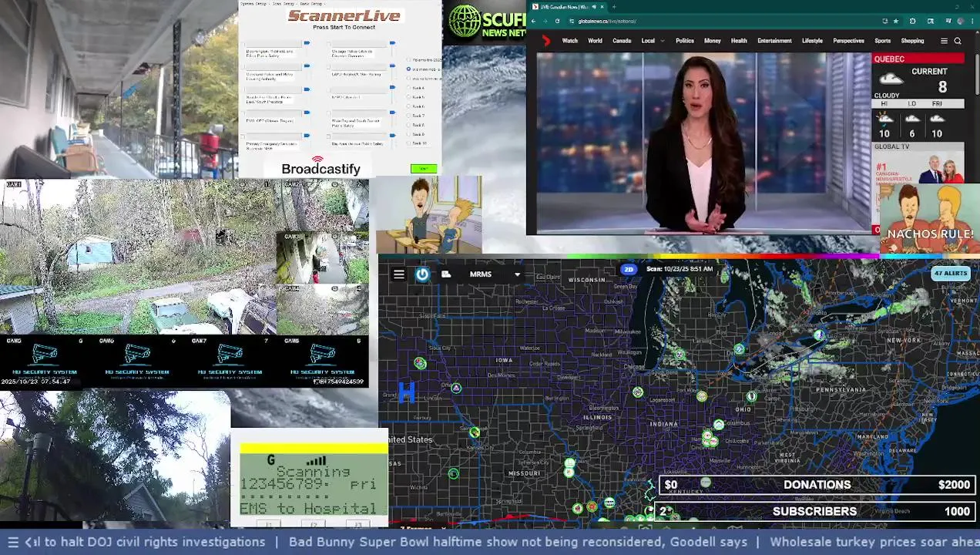The height and width of the screenshot is (555, 980).
Task: Bookmark the page with the star icon
Action: click(x=895, y=21)
